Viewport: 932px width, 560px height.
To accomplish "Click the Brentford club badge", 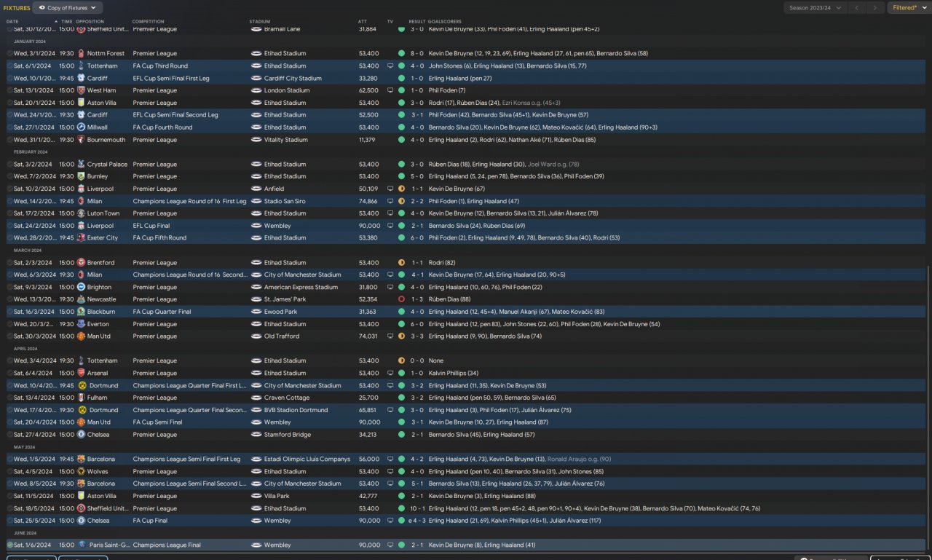I will pos(81,263).
